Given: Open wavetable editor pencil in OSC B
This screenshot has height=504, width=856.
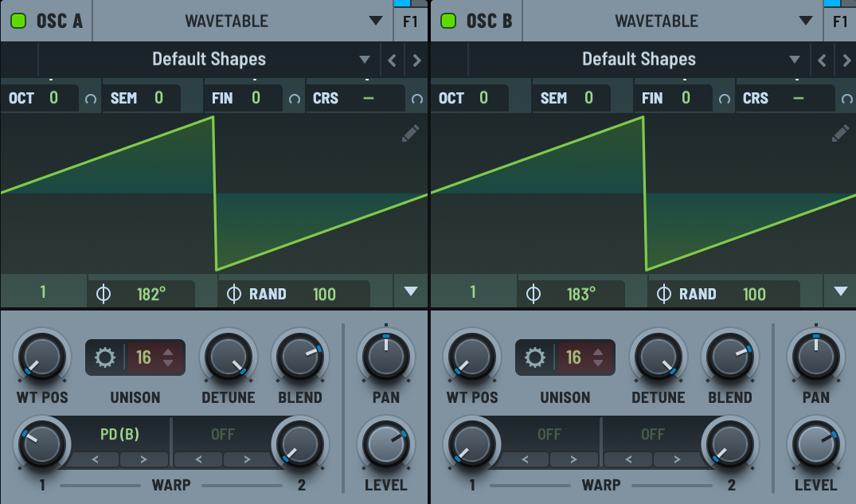Looking at the screenshot, I should pos(840,133).
